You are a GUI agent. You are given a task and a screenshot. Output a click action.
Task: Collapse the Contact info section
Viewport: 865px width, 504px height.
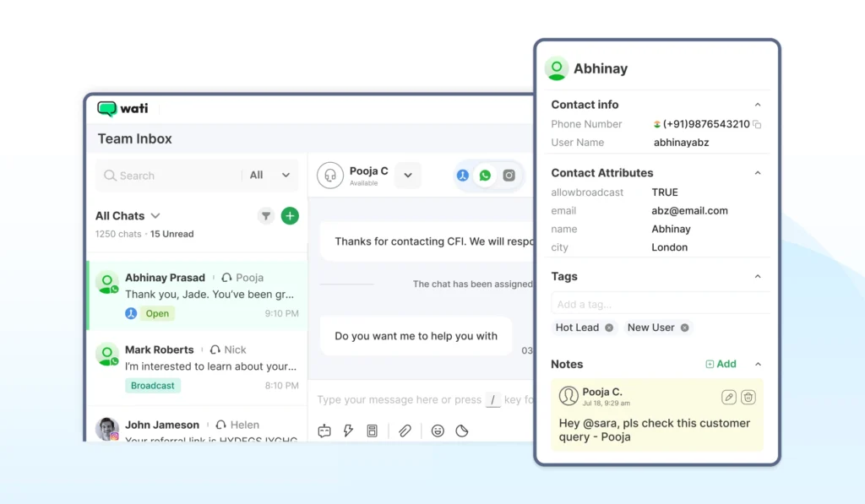(758, 104)
